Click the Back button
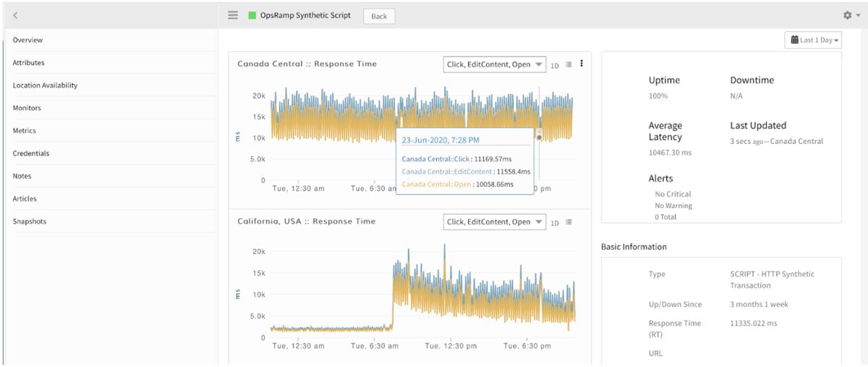The image size is (868, 367). coord(379,16)
